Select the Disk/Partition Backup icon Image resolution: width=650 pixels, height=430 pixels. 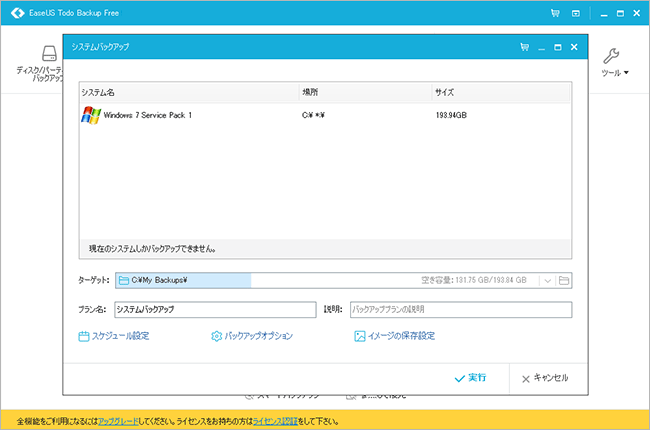coord(49,54)
